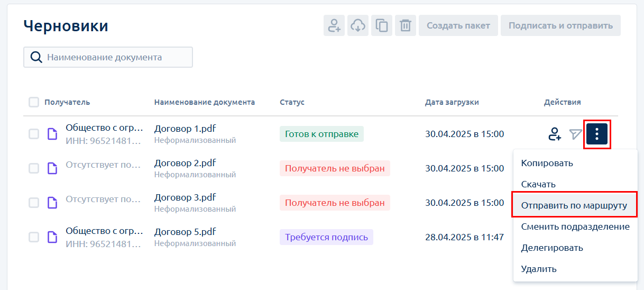This screenshot has width=644, height=290.
Task: Toggle the select-all checkbox in table header
Action: coord(34,102)
